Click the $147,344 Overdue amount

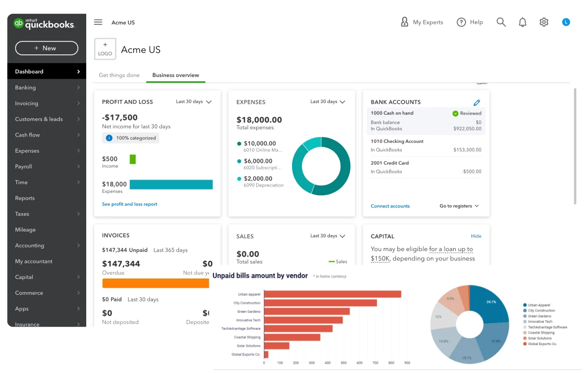point(121,264)
